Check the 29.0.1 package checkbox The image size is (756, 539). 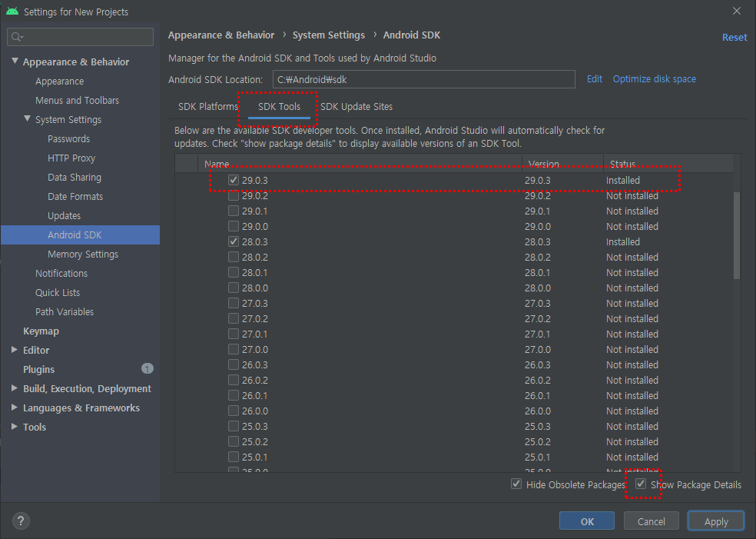coord(234,211)
